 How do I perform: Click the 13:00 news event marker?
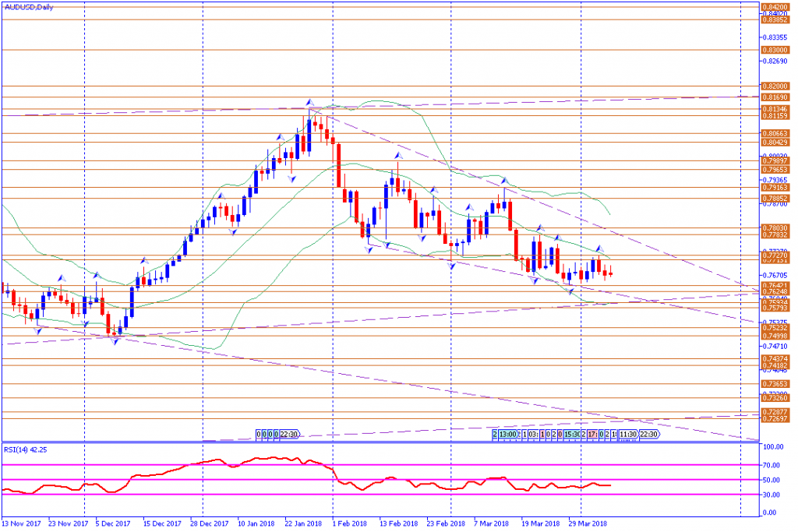click(509, 435)
